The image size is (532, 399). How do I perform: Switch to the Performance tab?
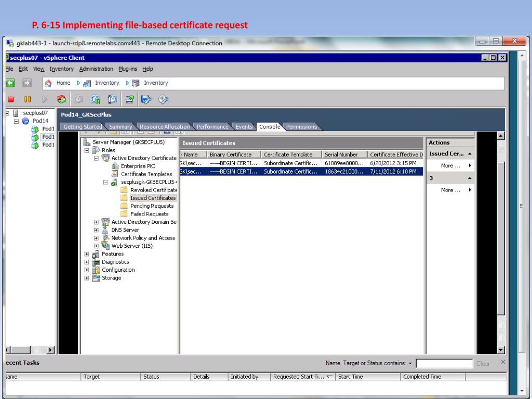click(x=212, y=127)
